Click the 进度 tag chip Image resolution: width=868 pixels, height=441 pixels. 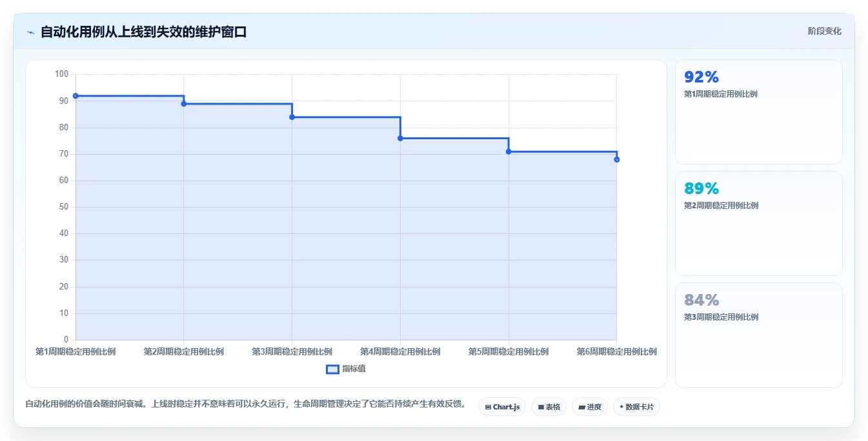[x=590, y=407]
